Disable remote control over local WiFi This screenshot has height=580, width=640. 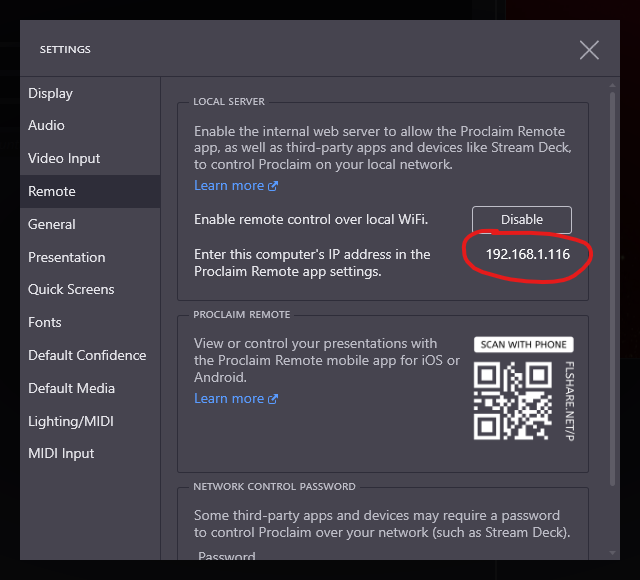point(522,220)
